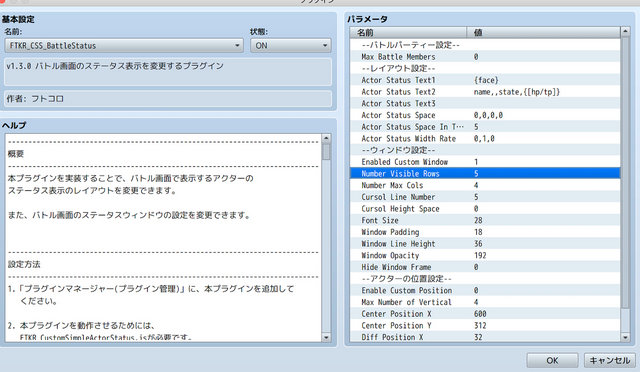Select the Actor Status Text2 row
Viewport: 640px width, 372px height.
coord(485,92)
